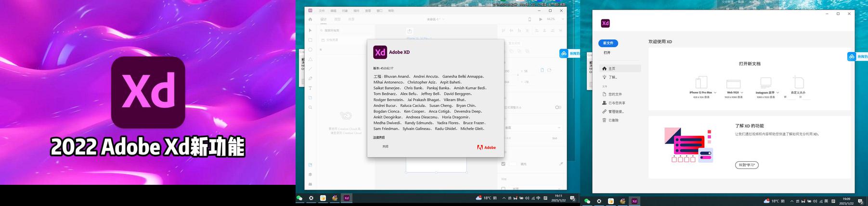Select the Text tool in XD toolbar
Viewport: 868px width, 206px height.
[311, 88]
